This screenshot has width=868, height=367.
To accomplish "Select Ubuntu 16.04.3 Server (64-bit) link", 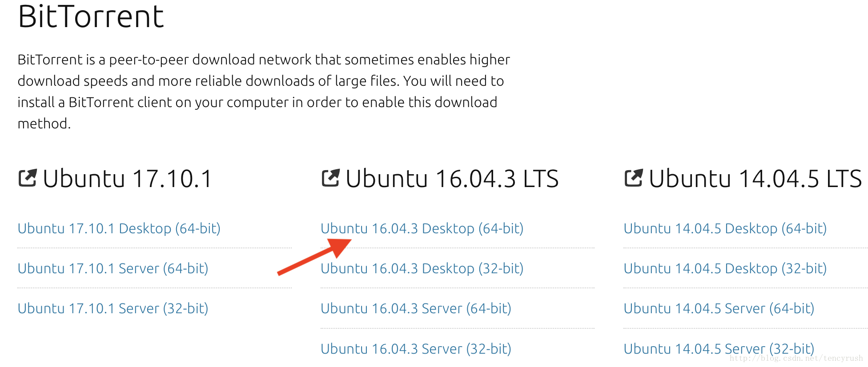I will click(x=416, y=308).
